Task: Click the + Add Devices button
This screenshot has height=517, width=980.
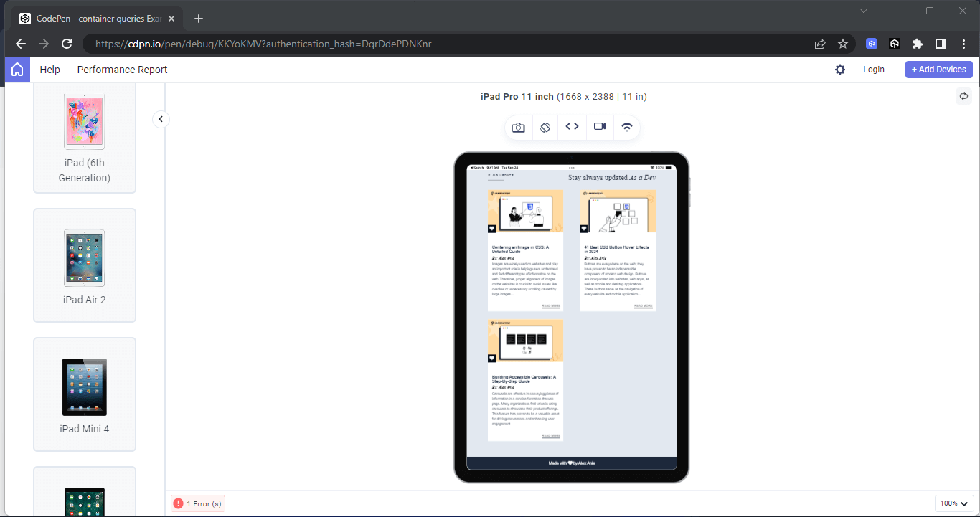Action: pos(938,69)
